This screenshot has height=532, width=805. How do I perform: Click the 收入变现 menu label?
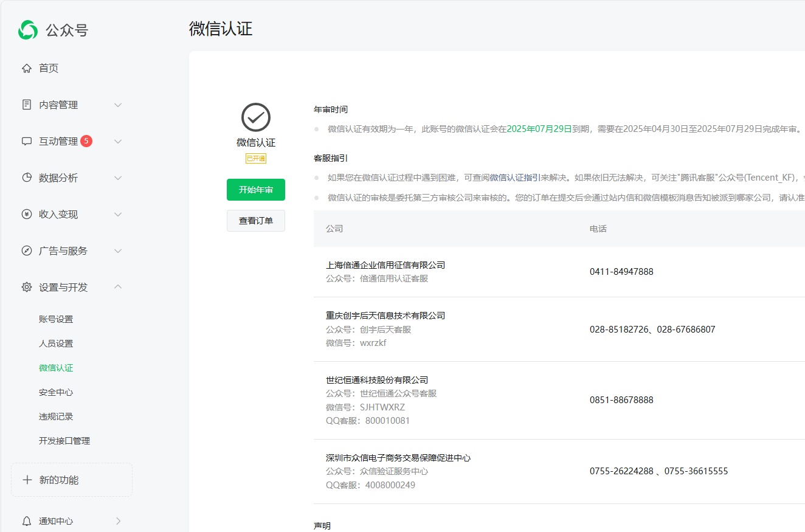pos(58,214)
